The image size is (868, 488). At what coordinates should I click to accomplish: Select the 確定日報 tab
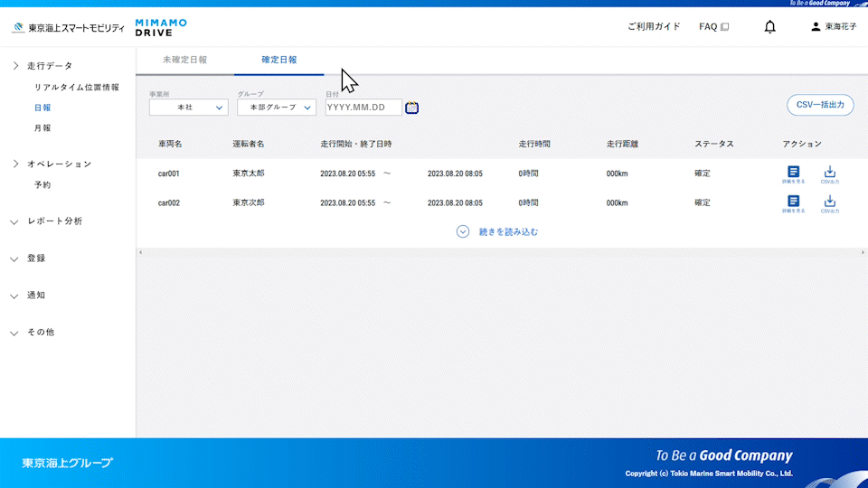(x=279, y=60)
